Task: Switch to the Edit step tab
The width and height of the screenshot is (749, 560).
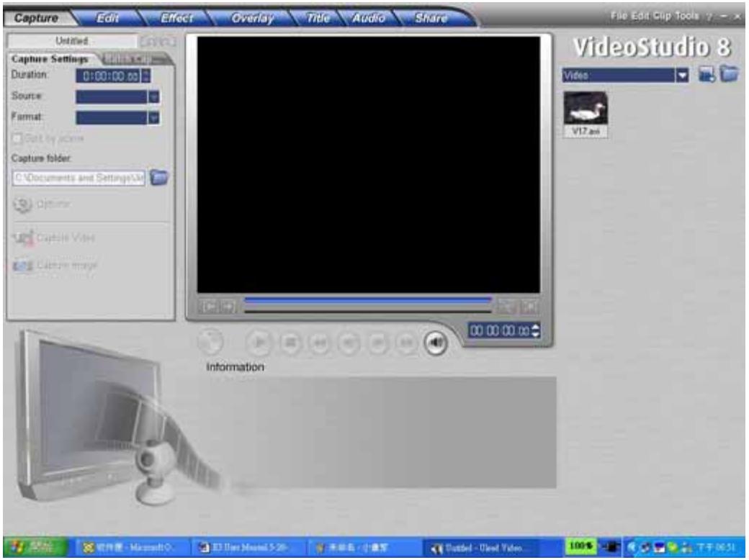Action: pos(107,18)
